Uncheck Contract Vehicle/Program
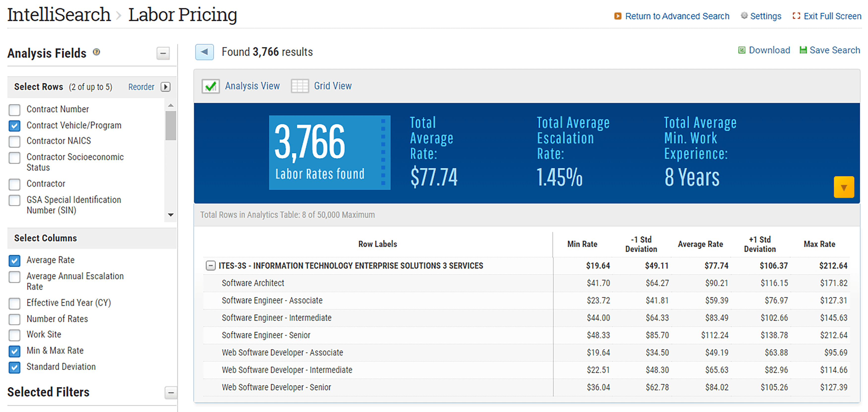This screenshot has width=868, height=412. click(14, 126)
